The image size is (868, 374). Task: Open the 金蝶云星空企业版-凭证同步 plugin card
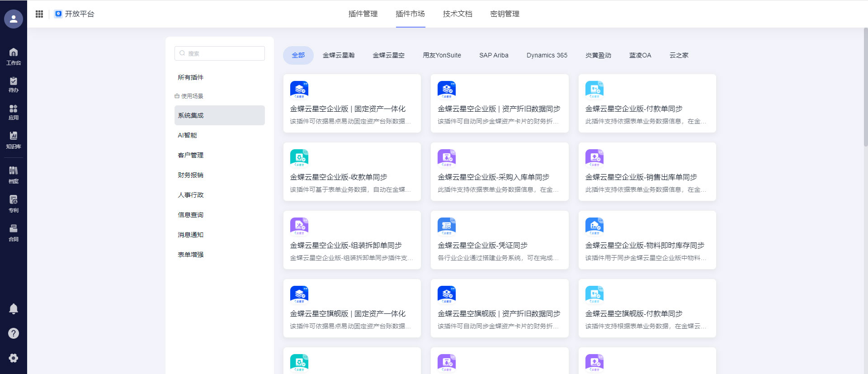click(x=500, y=240)
